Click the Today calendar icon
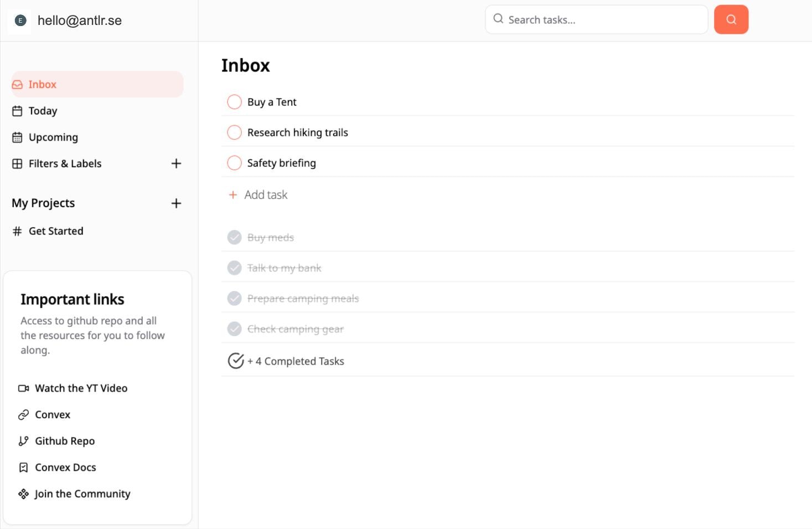This screenshot has height=529, width=812. 18,111
